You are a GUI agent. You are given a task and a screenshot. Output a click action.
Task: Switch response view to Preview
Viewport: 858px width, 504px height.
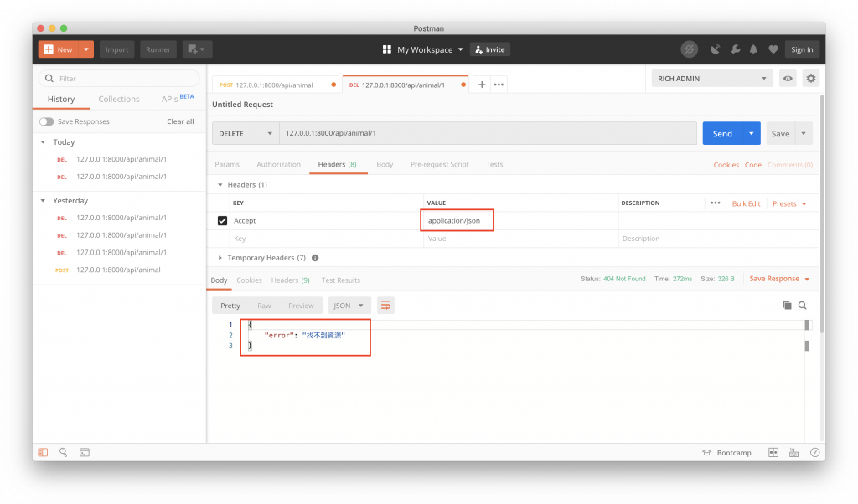pos(301,306)
